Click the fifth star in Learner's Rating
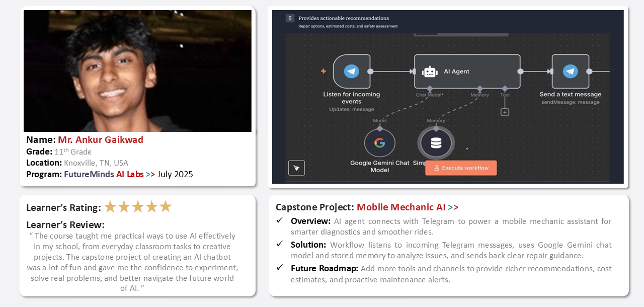 click(x=166, y=207)
